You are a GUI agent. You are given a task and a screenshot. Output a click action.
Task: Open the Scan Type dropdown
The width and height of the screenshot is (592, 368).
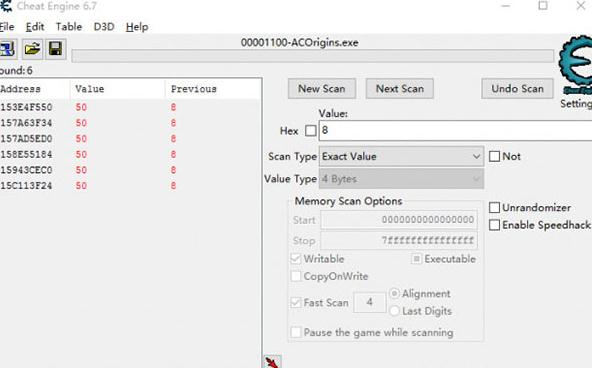(x=401, y=156)
